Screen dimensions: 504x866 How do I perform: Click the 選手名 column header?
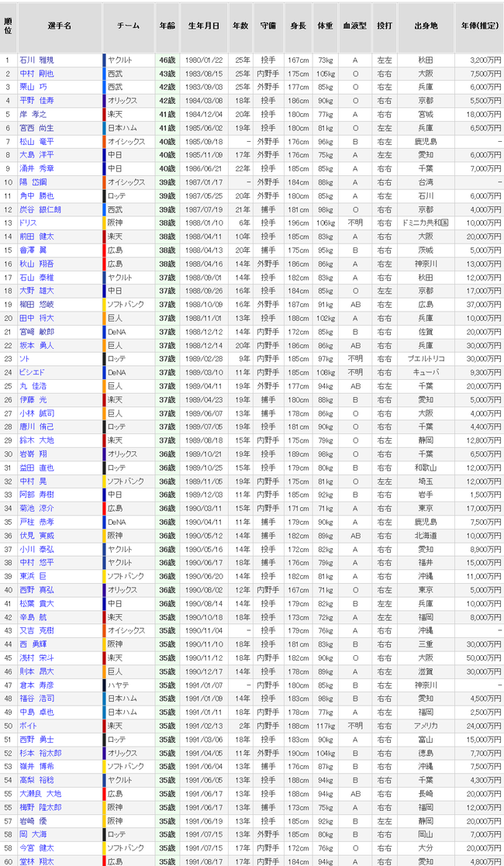point(59,26)
